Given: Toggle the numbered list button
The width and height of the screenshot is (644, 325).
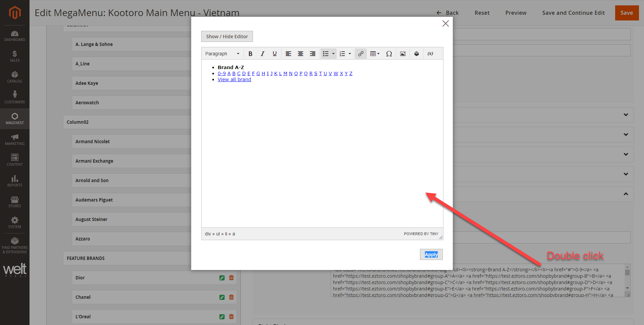Looking at the screenshot, I should coord(342,54).
